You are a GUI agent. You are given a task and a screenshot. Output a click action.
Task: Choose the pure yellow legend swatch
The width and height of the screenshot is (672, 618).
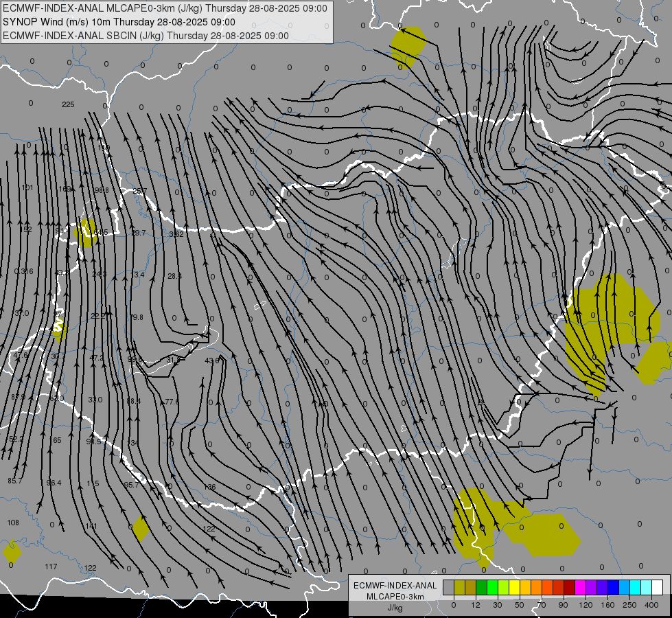pos(515,587)
